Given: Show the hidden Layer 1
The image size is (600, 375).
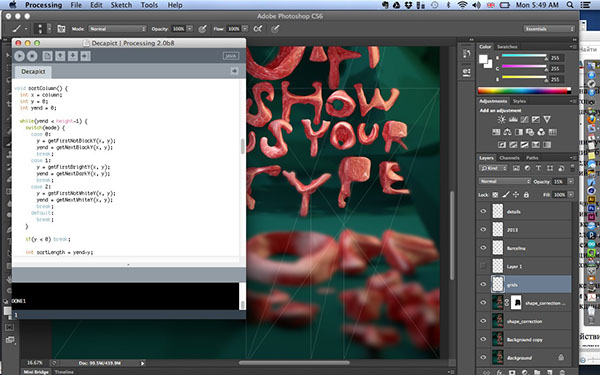Looking at the screenshot, I should [x=483, y=266].
